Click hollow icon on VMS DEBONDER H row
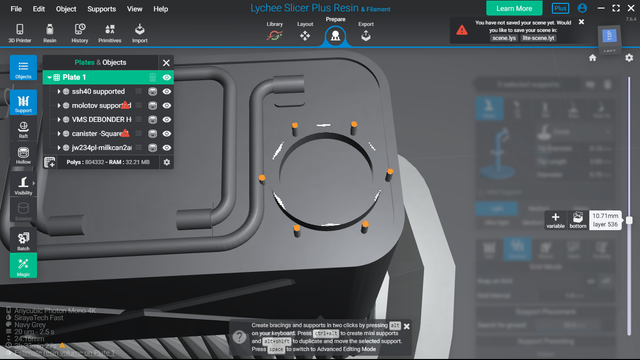640x360 pixels. click(153, 120)
